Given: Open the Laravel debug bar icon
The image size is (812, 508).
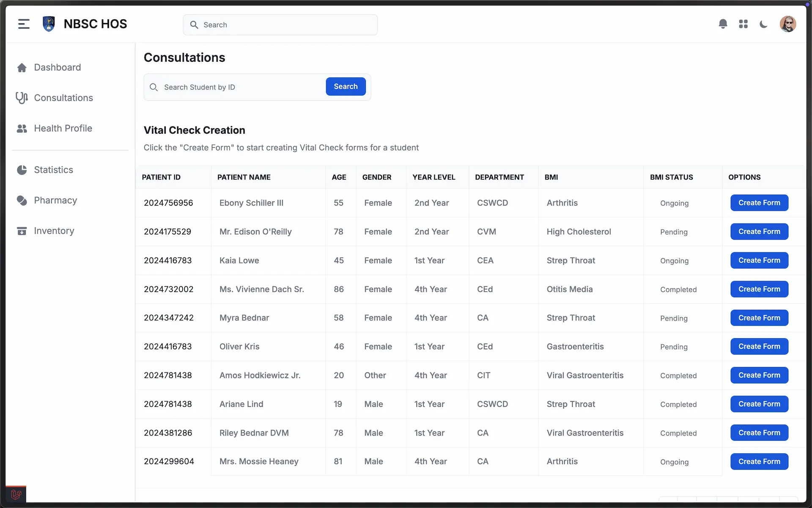Looking at the screenshot, I should tap(16, 494).
